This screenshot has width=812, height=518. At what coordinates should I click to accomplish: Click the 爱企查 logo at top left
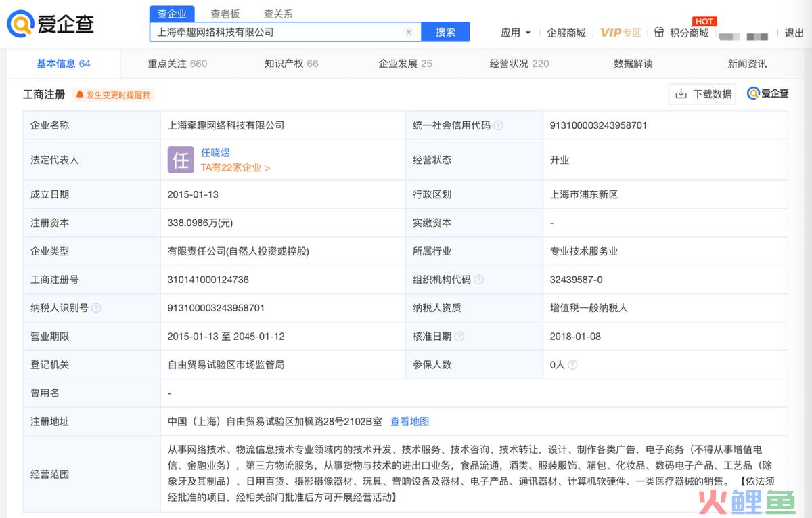[x=50, y=24]
